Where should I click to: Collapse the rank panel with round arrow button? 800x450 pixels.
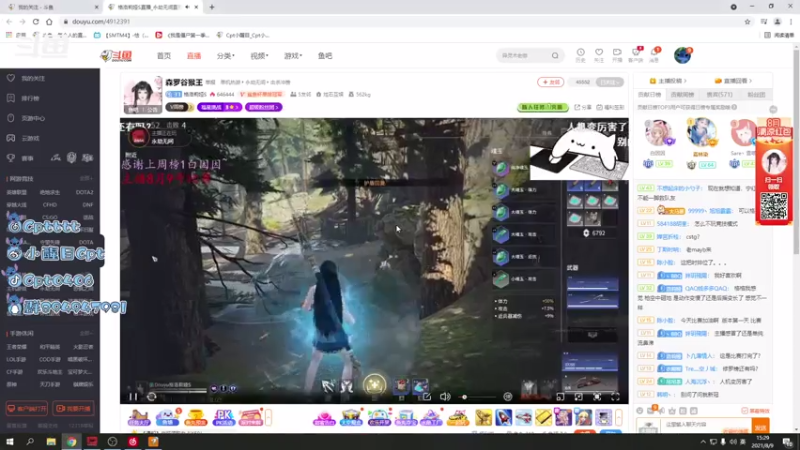[x=773, y=109]
